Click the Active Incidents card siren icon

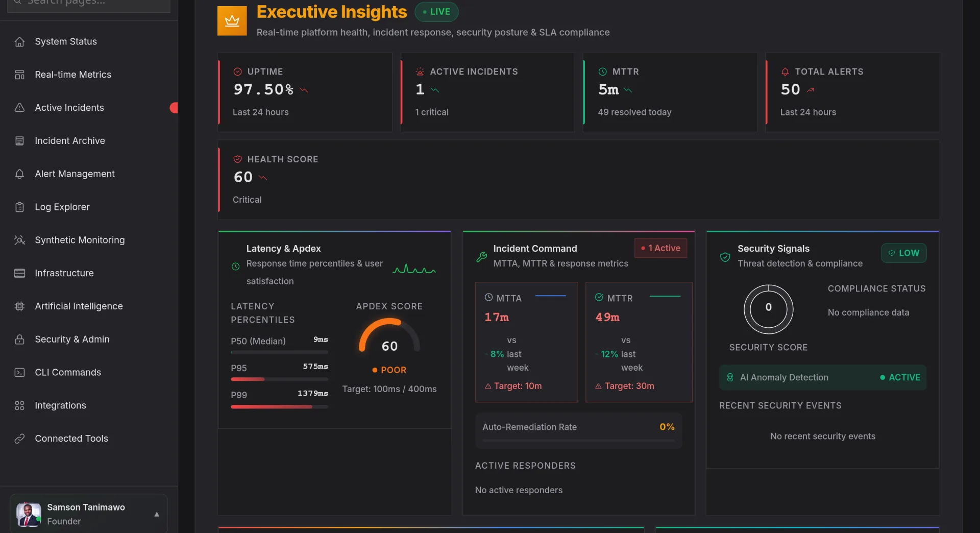click(x=420, y=72)
